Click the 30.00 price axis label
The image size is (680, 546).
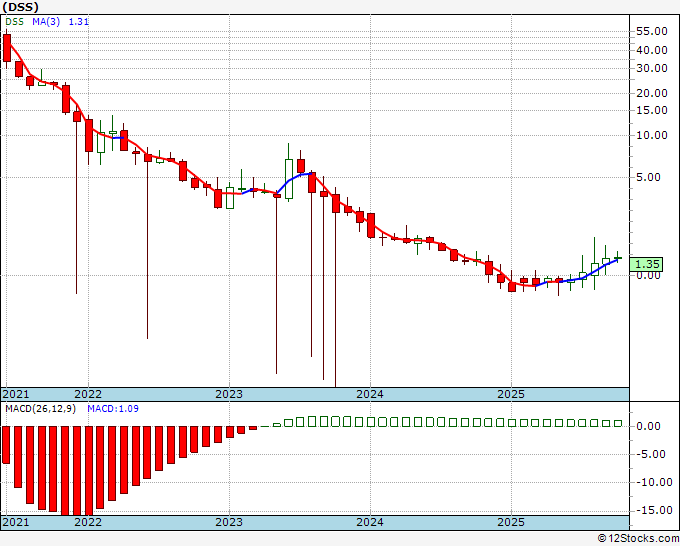[651, 68]
